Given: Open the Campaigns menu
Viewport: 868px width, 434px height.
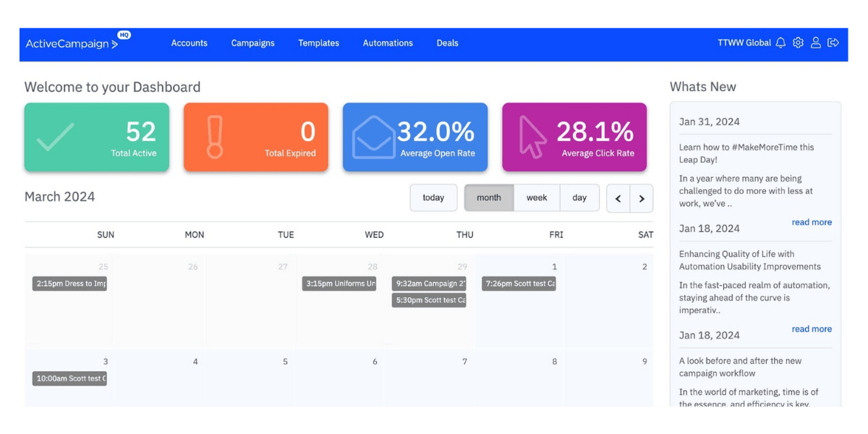Looking at the screenshot, I should tap(252, 43).
